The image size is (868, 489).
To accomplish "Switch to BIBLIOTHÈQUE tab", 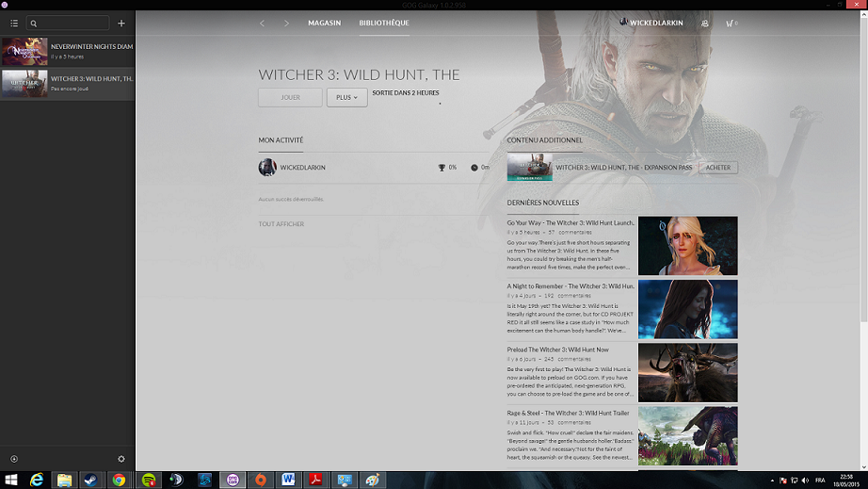I will coord(384,23).
